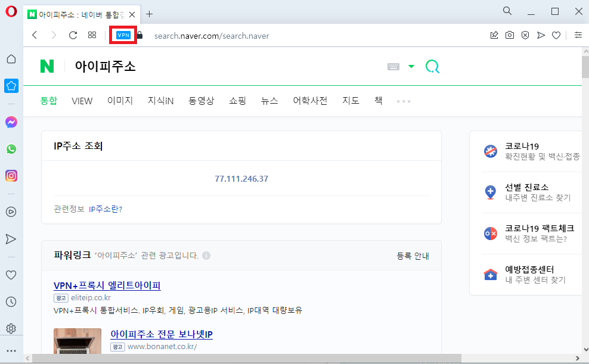Open the ad blocker shield icon
The height and width of the screenshot is (364, 589).
pyautogui.click(x=525, y=35)
